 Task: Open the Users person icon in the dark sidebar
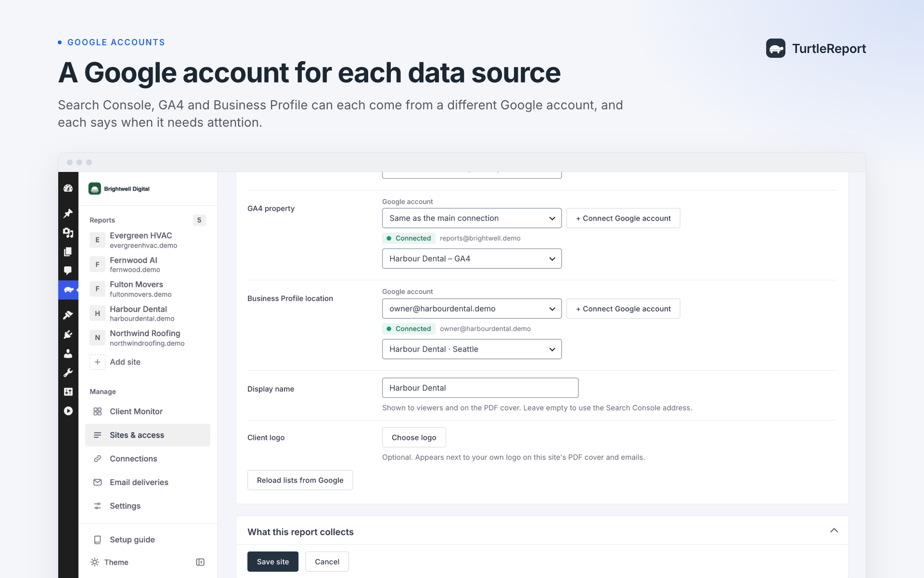click(68, 354)
